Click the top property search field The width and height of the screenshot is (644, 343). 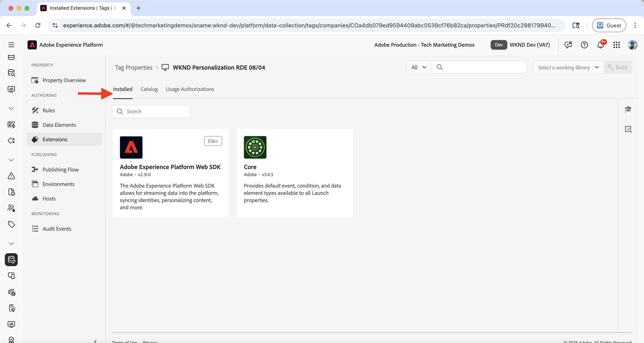[x=479, y=67]
